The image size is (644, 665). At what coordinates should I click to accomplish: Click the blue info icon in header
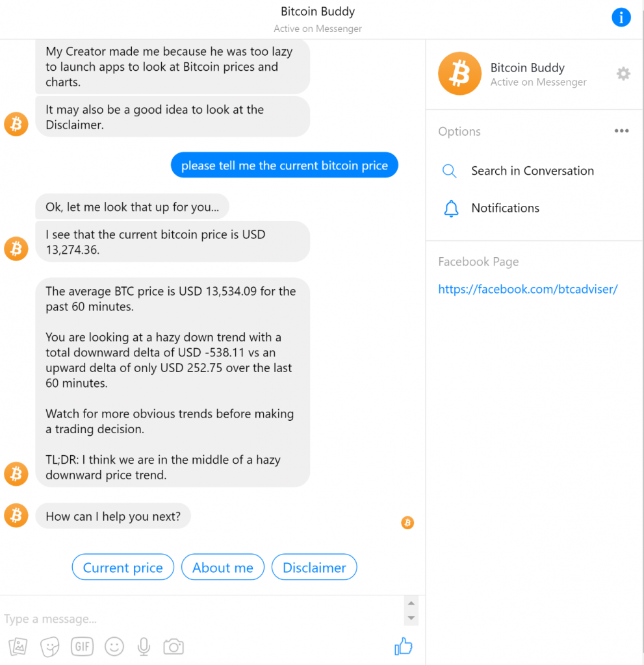621,18
